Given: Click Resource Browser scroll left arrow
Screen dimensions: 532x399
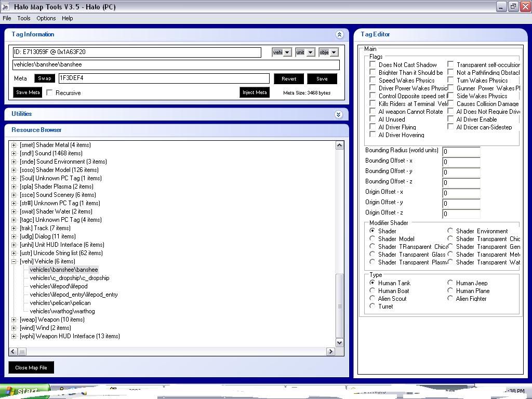Looking at the screenshot, I should coord(13,352).
